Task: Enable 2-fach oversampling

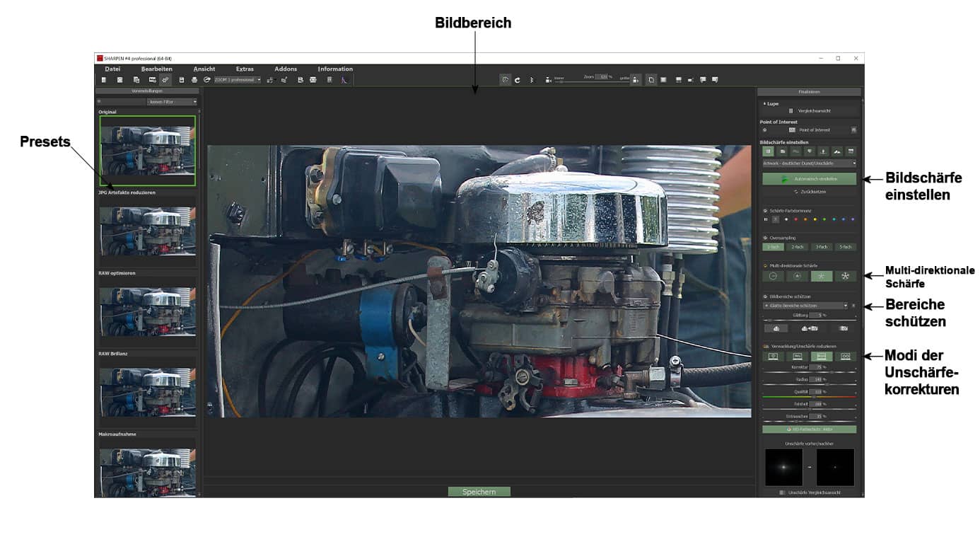Action: coord(797,247)
